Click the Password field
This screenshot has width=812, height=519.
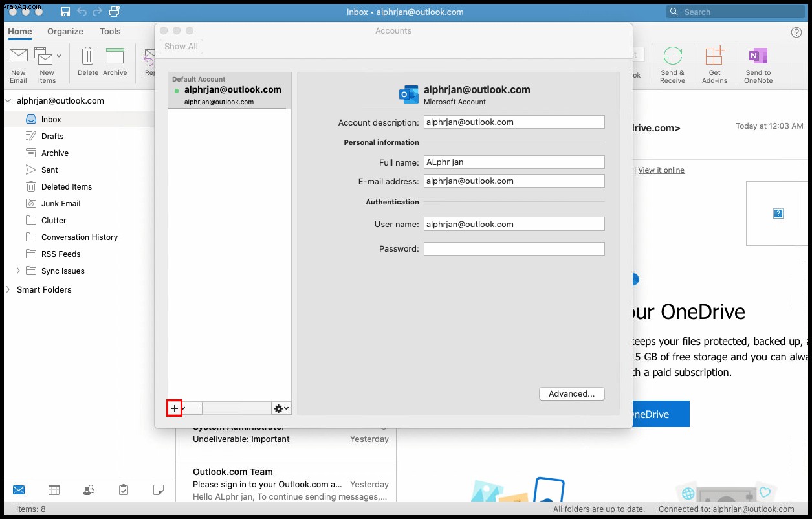[514, 248]
